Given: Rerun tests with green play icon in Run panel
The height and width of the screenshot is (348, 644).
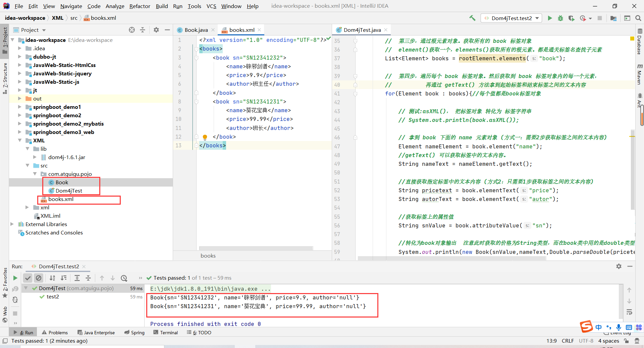Looking at the screenshot, I should (x=15, y=278).
